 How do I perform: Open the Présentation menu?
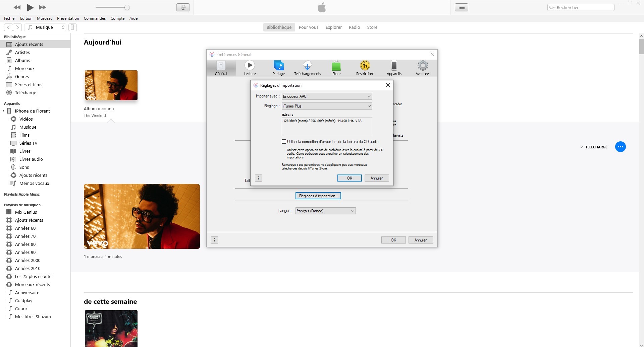[x=68, y=18]
